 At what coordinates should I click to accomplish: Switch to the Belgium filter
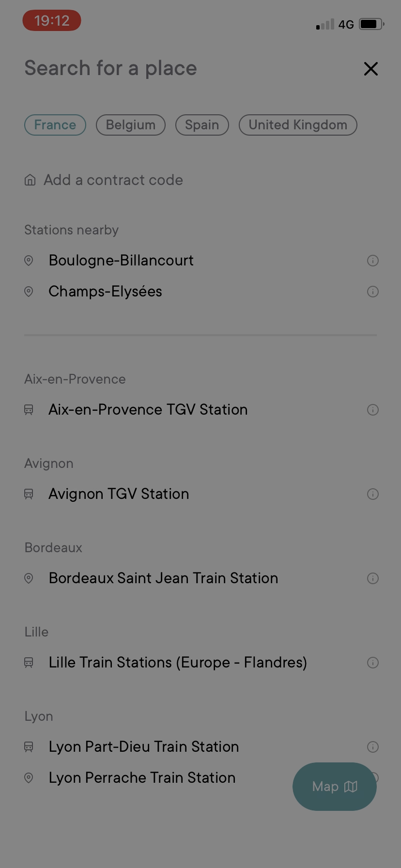[131, 125]
